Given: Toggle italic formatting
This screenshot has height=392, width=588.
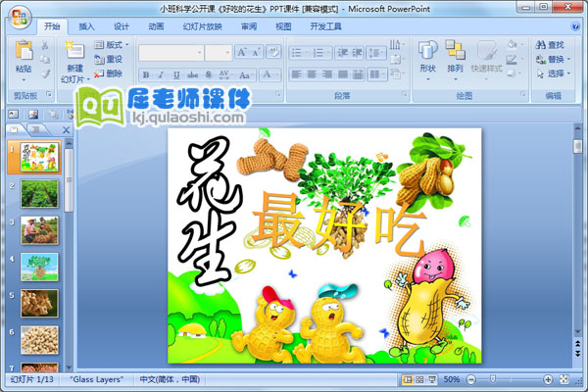Looking at the screenshot, I should tap(162, 75).
